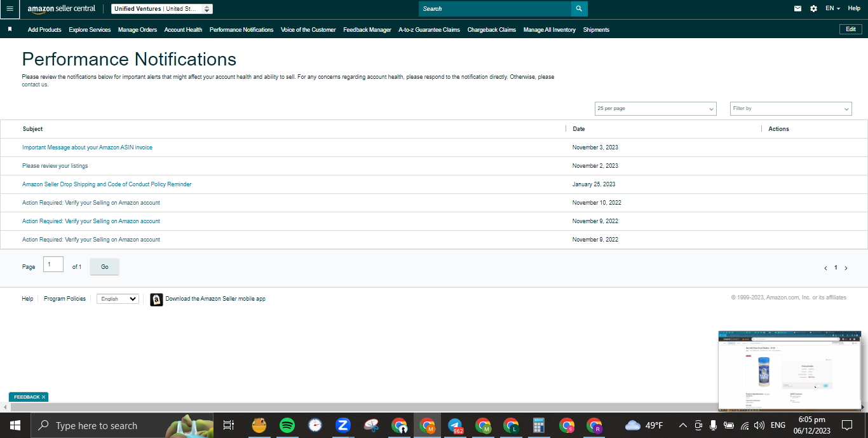Click the Help link in the footer
The height and width of the screenshot is (438, 868).
click(27, 299)
